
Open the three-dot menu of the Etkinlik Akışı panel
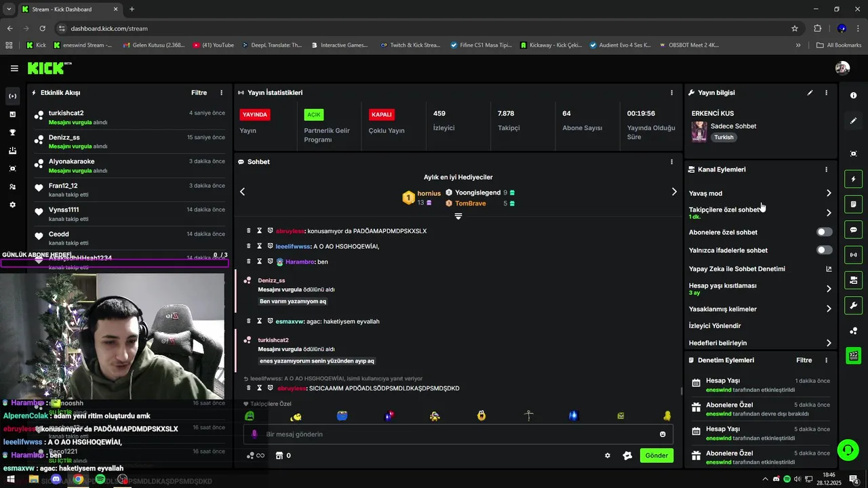221,93
